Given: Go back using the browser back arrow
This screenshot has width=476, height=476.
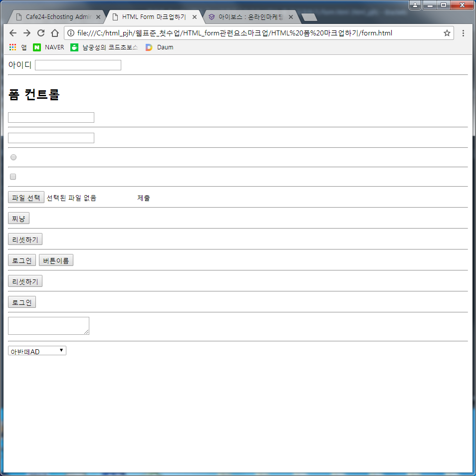Looking at the screenshot, I should point(13,33).
